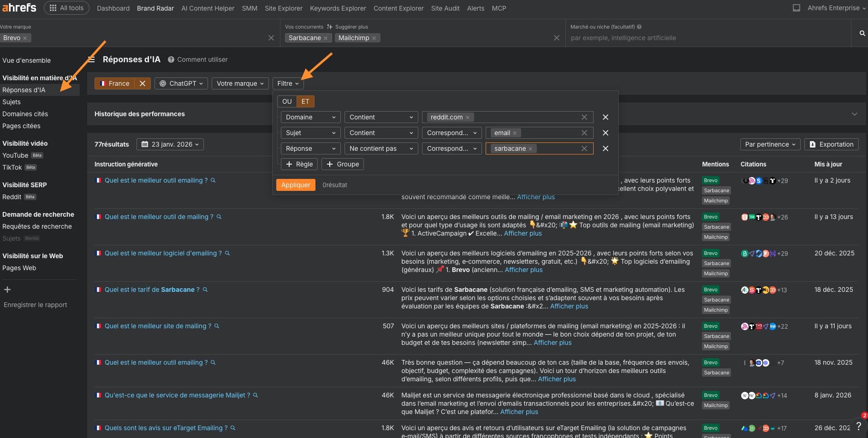Click the Appliquer button
The image size is (868, 438).
296,185
